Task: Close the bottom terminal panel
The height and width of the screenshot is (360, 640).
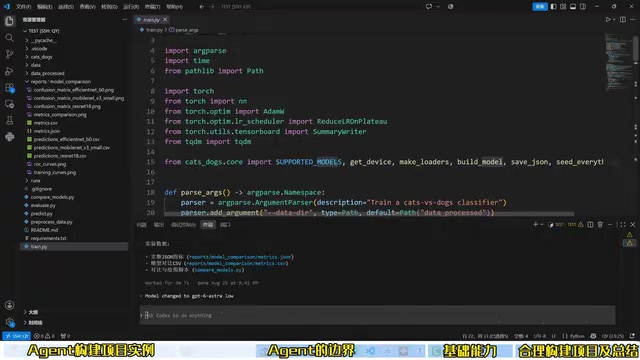Action: [x=633, y=224]
